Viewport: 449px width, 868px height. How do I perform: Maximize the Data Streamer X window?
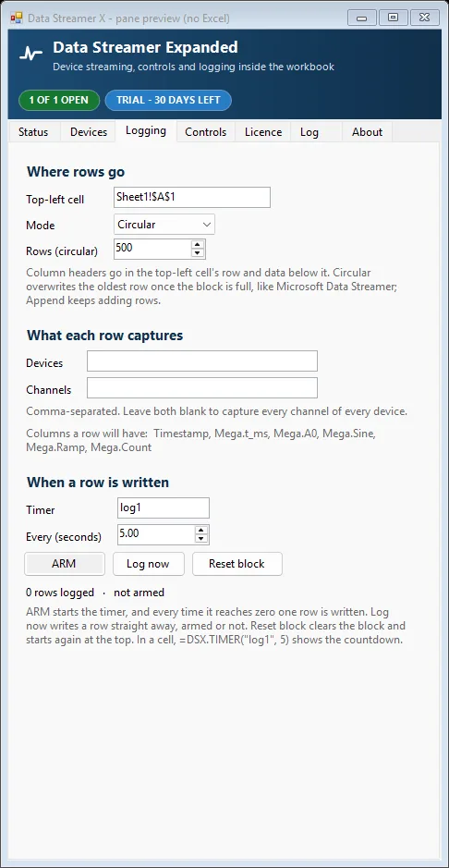pos(394,18)
